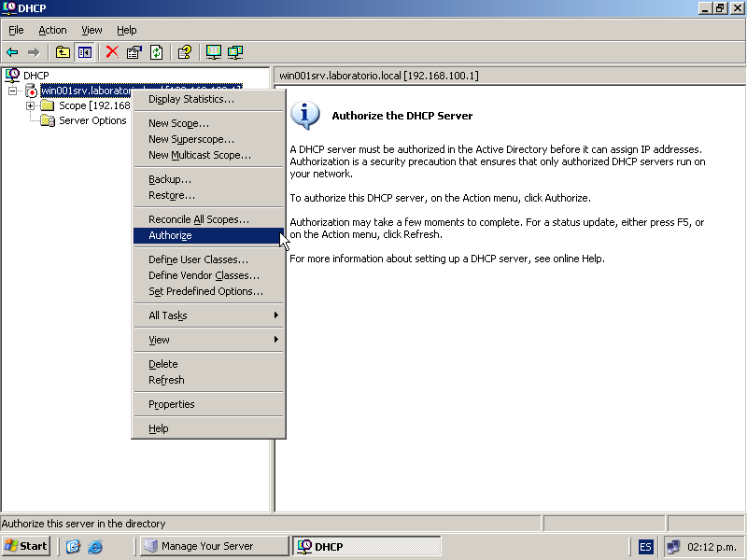The height and width of the screenshot is (560, 747).
Task: Select Display Statistics... menu entry
Action: [x=191, y=99]
